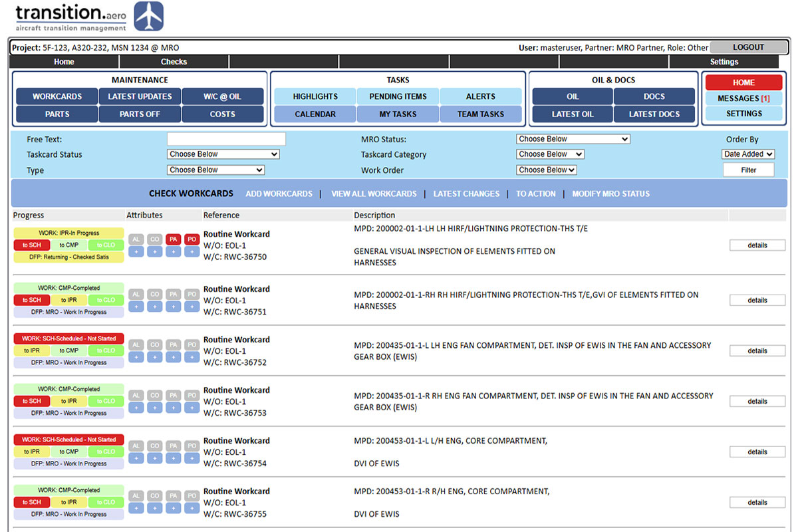The width and height of the screenshot is (798, 532).
Task: Click the plus under PO for RWC-36754
Action: pyautogui.click(x=192, y=458)
